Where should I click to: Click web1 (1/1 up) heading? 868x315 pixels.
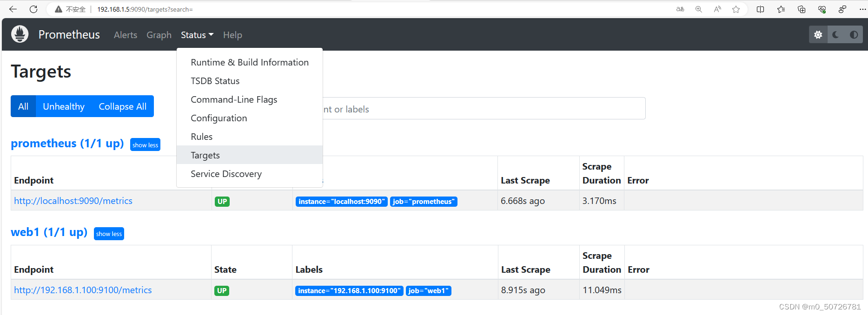tap(49, 232)
